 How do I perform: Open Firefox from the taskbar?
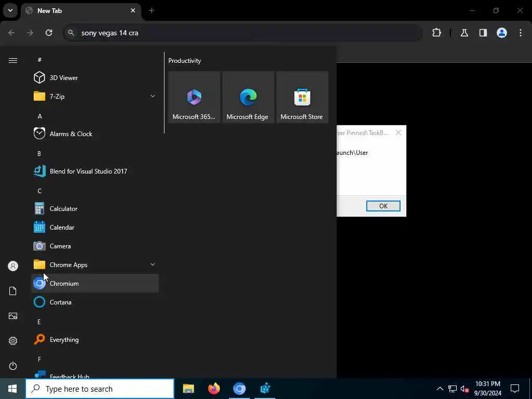click(x=214, y=389)
